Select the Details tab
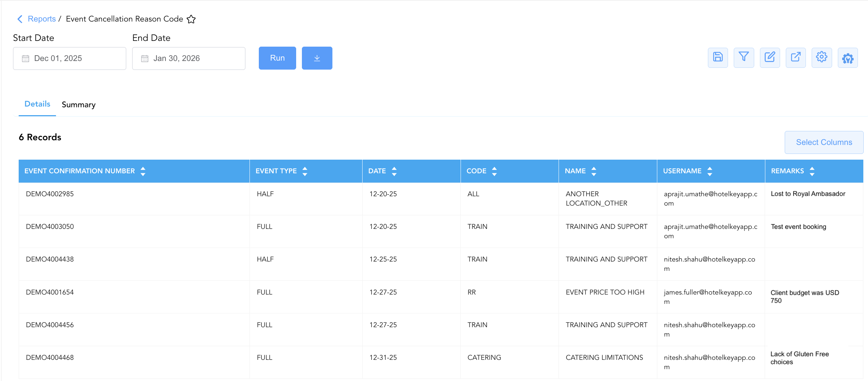The width and height of the screenshot is (868, 381). [37, 104]
